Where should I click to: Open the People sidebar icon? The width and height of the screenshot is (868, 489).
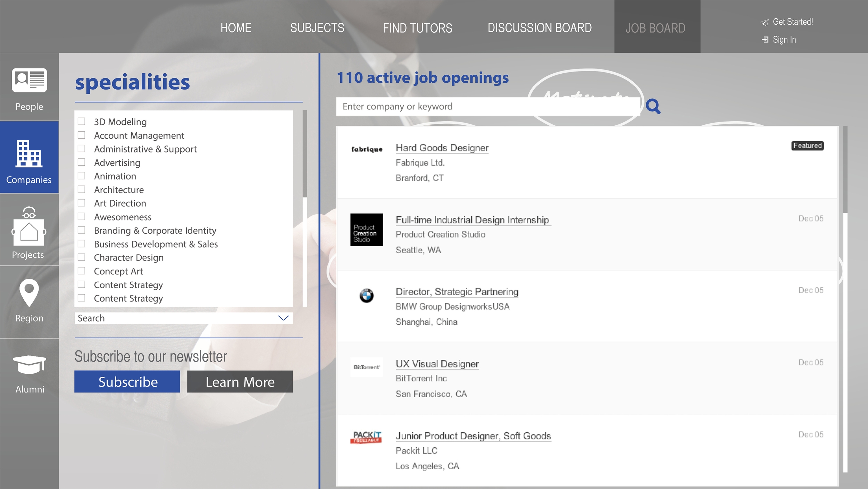point(29,81)
